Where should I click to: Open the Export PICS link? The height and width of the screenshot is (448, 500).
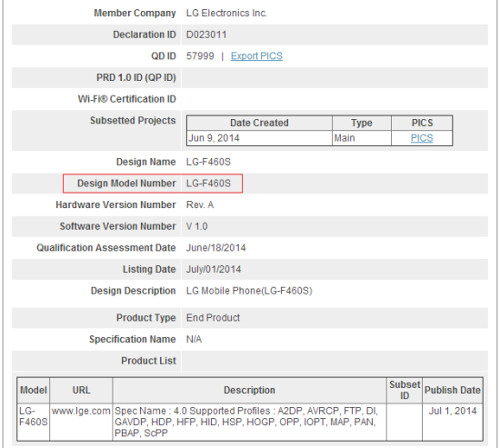(x=257, y=56)
